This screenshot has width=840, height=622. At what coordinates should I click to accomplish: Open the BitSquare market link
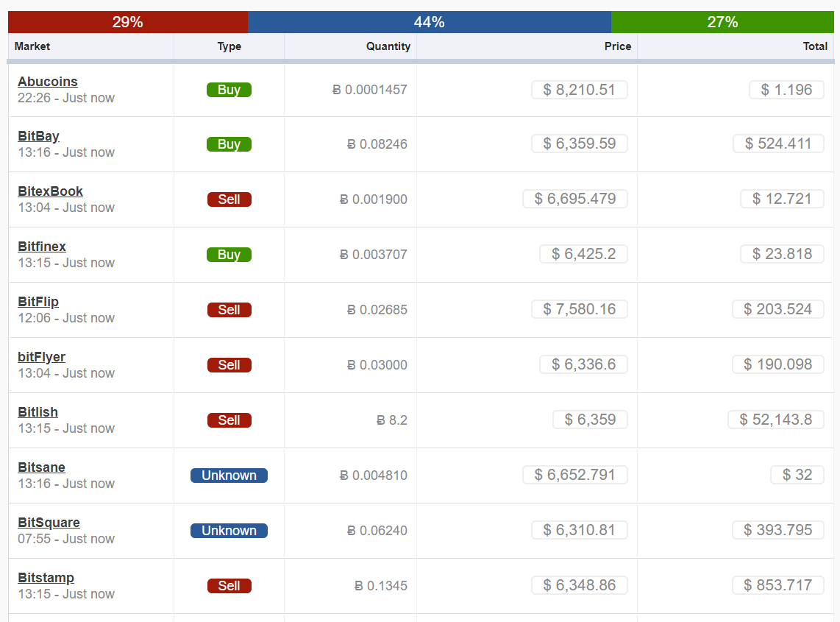click(x=49, y=523)
